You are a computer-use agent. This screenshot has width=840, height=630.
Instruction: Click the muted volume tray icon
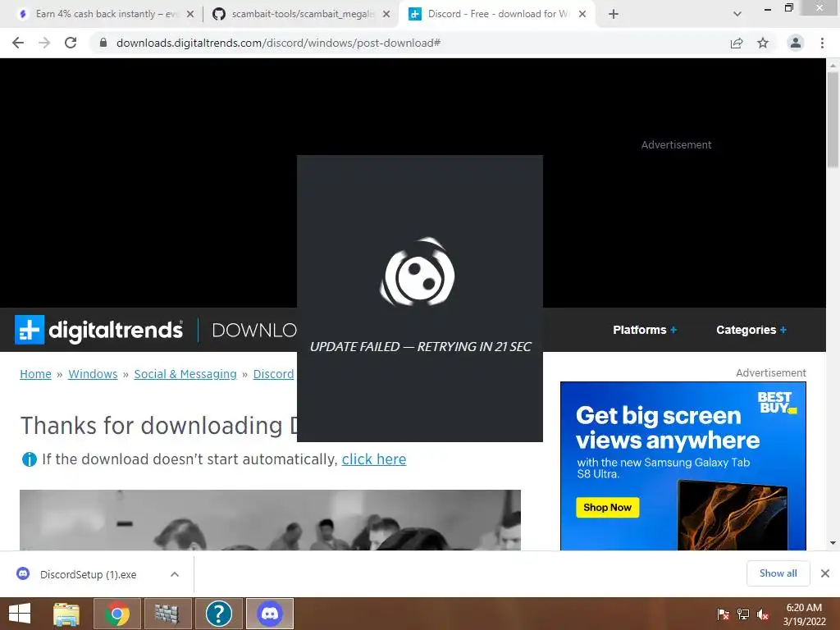(x=763, y=614)
